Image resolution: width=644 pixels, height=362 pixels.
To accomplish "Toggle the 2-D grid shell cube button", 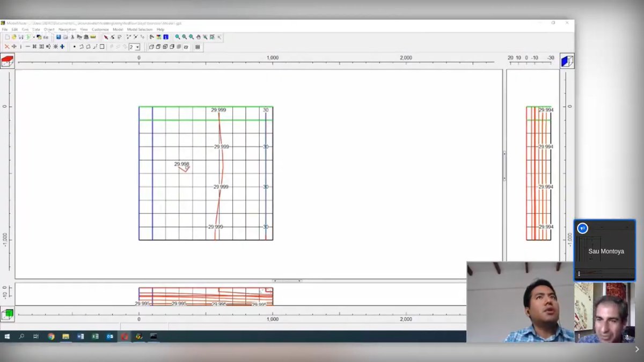I will 151,47.
